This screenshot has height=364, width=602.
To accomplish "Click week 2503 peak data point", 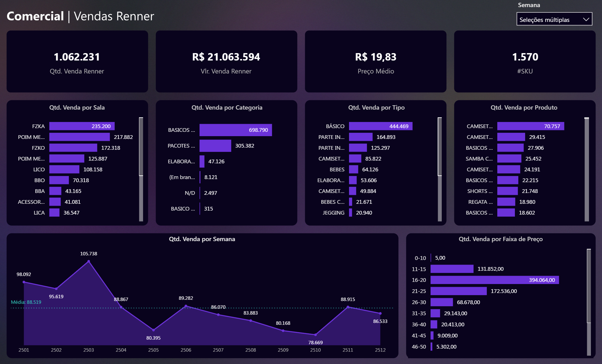I will click(x=89, y=261).
